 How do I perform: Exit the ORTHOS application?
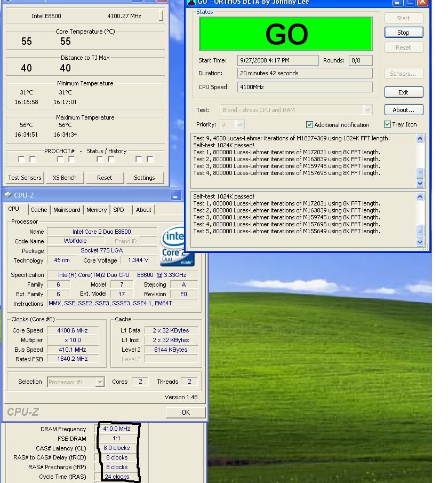[x=404, y=92]
